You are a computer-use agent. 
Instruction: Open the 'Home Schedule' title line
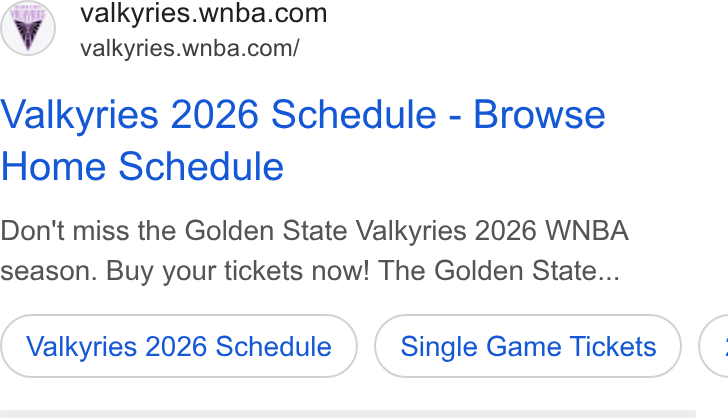(x=142, y=166)
